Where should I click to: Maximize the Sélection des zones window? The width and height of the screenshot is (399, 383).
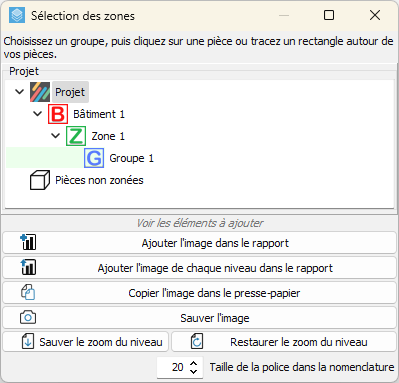click(x=329, y=15)
